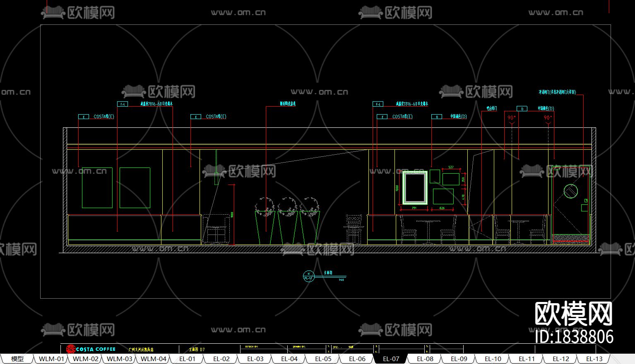Show the EL-05 layout
The width and height of the screenshot is (635, 364).
[x=323, y=359]
